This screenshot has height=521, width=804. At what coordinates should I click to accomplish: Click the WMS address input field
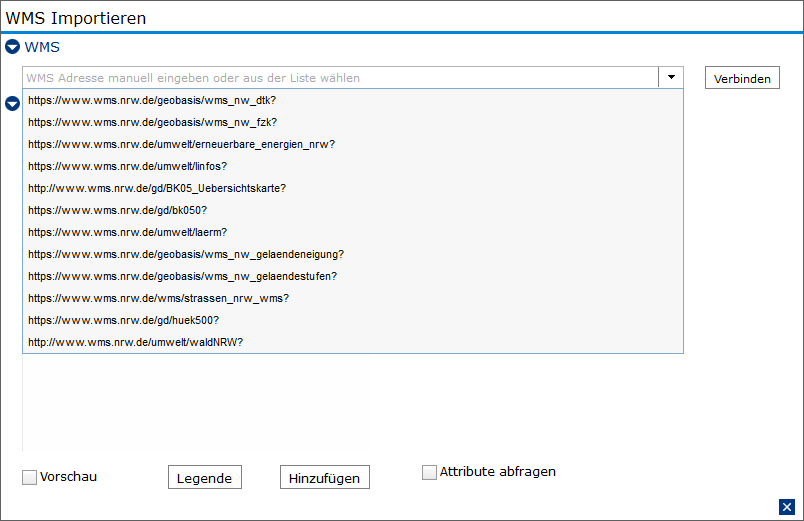(340, 77)
